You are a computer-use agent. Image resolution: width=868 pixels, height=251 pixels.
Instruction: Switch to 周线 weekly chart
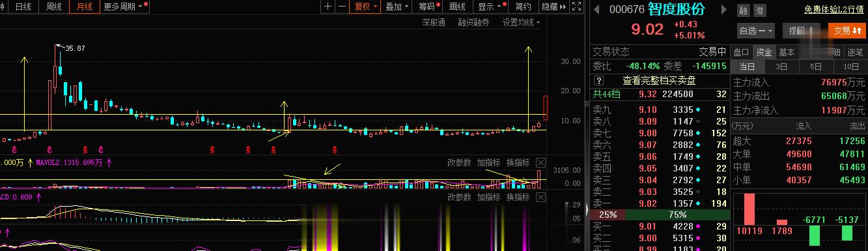click(54, 7)
